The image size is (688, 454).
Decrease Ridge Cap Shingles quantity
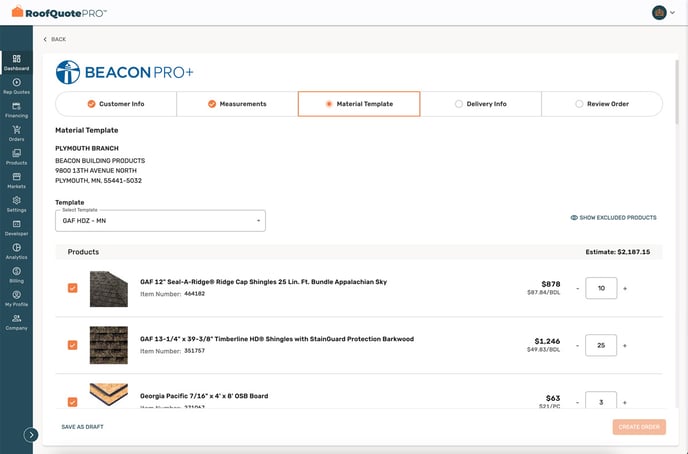click(x=577, y=288)
